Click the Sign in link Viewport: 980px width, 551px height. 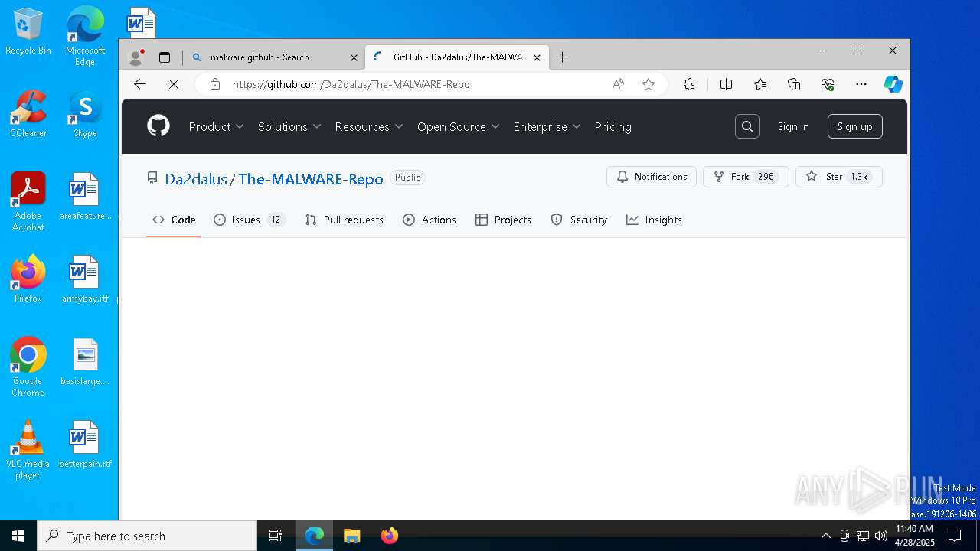coord(793,126)
